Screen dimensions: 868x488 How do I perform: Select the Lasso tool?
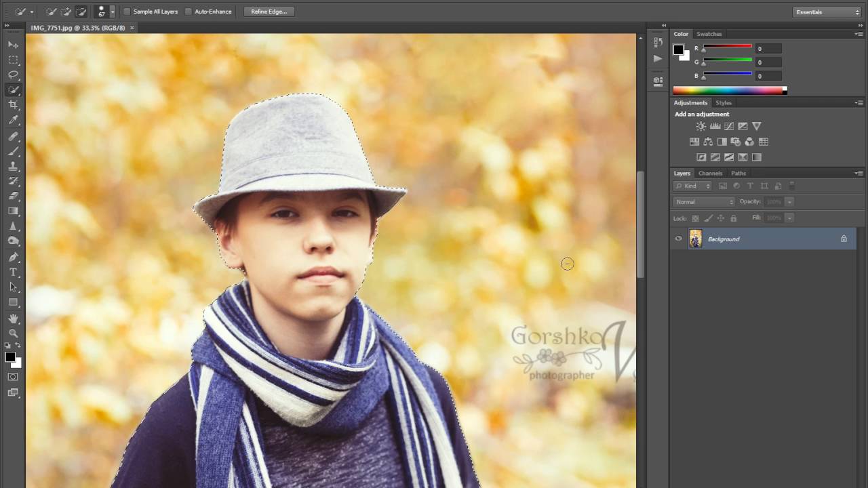point(13,75)
